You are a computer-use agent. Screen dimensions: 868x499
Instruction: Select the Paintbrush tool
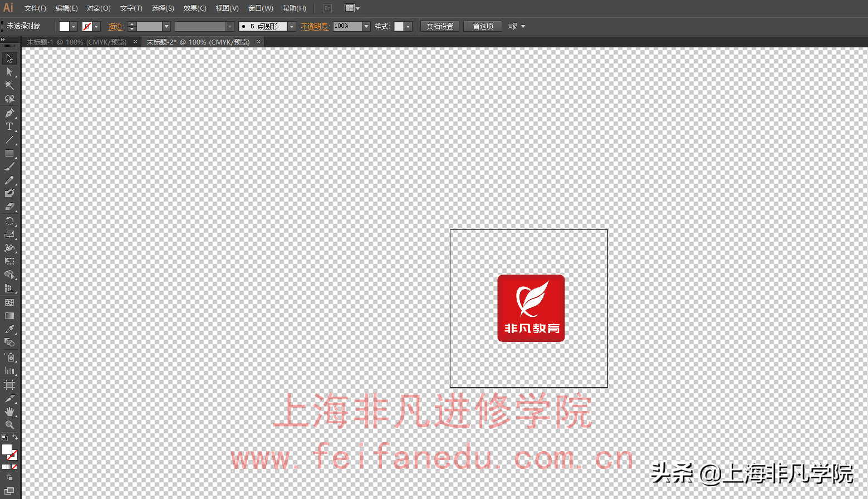[9, 167]
